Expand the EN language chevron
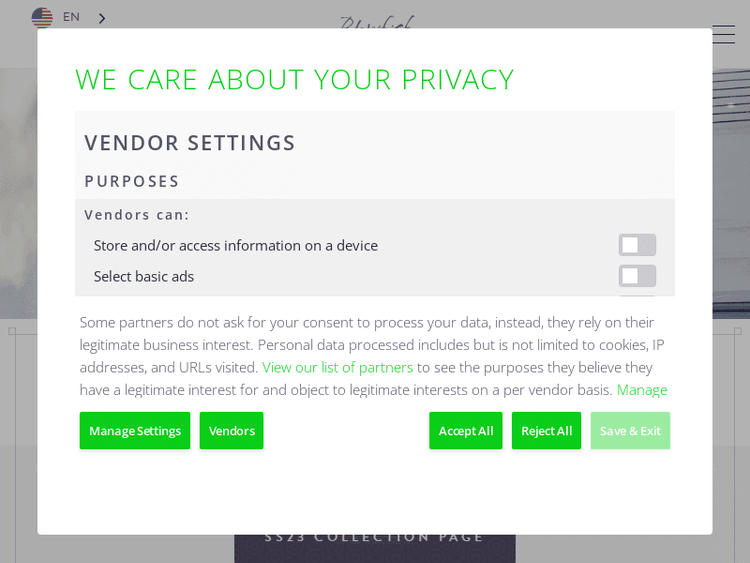This screenshot has width=750, height=563. [x=102, y=18]
